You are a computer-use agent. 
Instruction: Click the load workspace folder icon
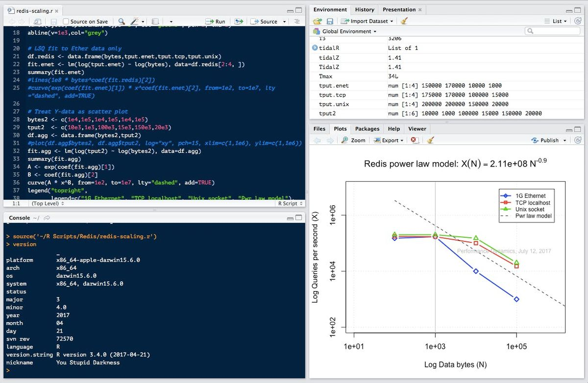(x=317, y=21)
